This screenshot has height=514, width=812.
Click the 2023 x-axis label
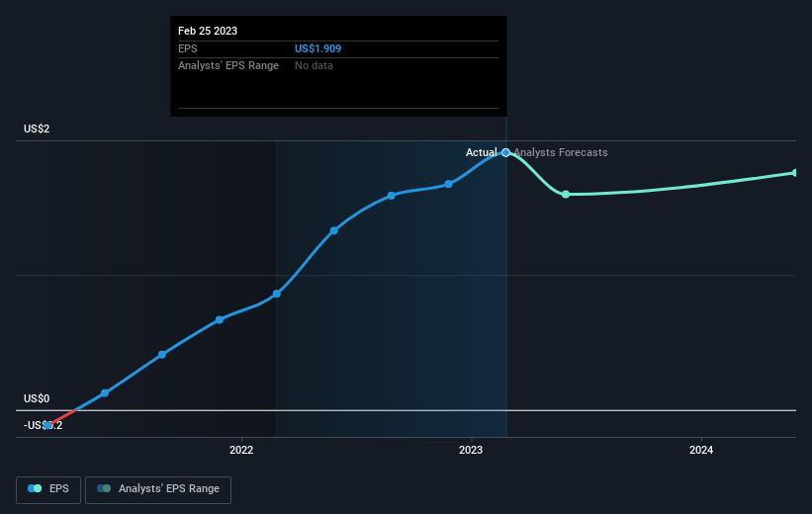point(471,450)
